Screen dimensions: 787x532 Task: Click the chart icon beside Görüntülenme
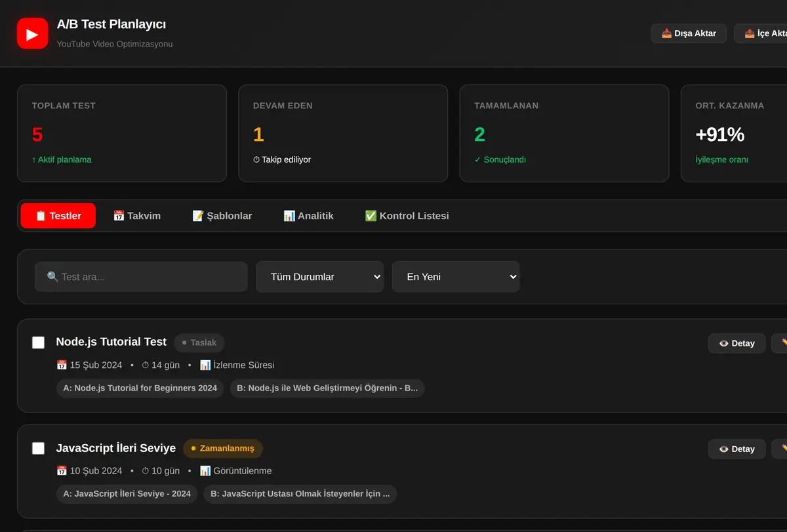point(205,471)
